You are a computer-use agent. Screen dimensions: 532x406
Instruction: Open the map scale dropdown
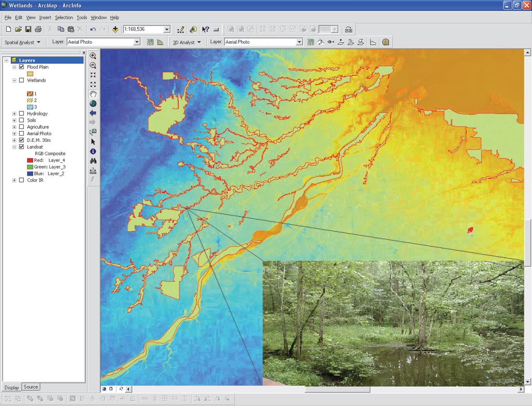coord(167,30)
